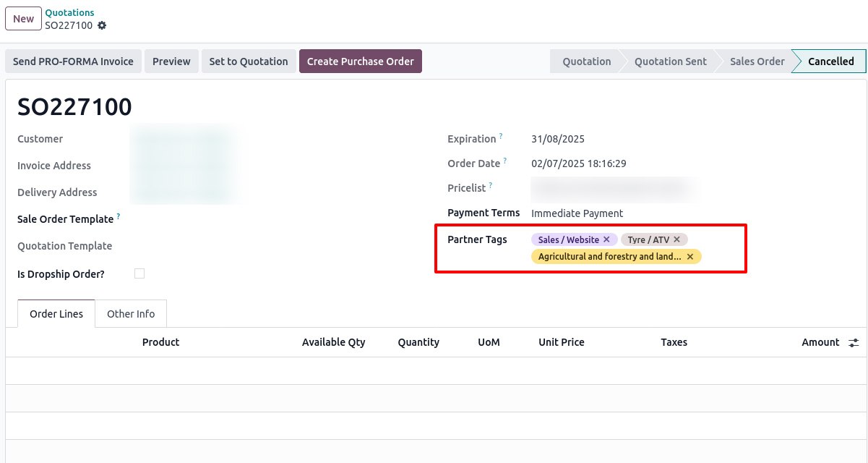The height and width of the screenshot is (463, 868).
Task: Show help tooltip for Expiration field
Action: pyautogui.click(x=501, y=136)
